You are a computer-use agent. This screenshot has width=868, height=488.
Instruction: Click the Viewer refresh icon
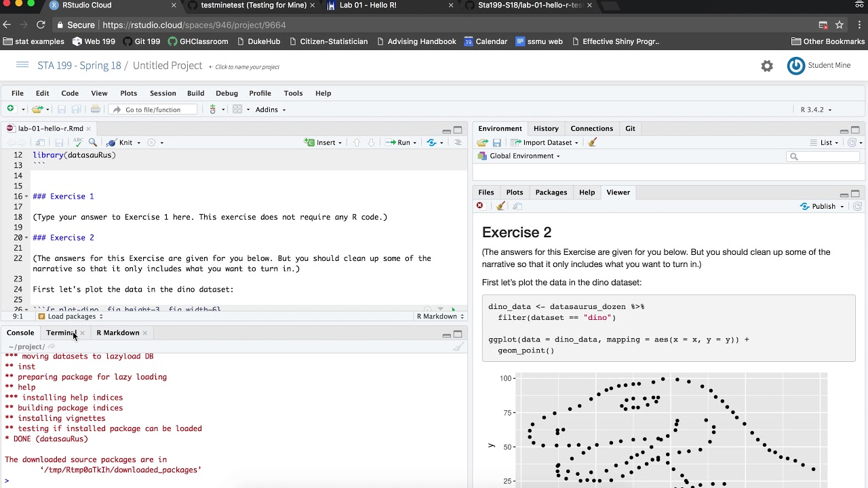pyautogui.click(x=857, y=206)
